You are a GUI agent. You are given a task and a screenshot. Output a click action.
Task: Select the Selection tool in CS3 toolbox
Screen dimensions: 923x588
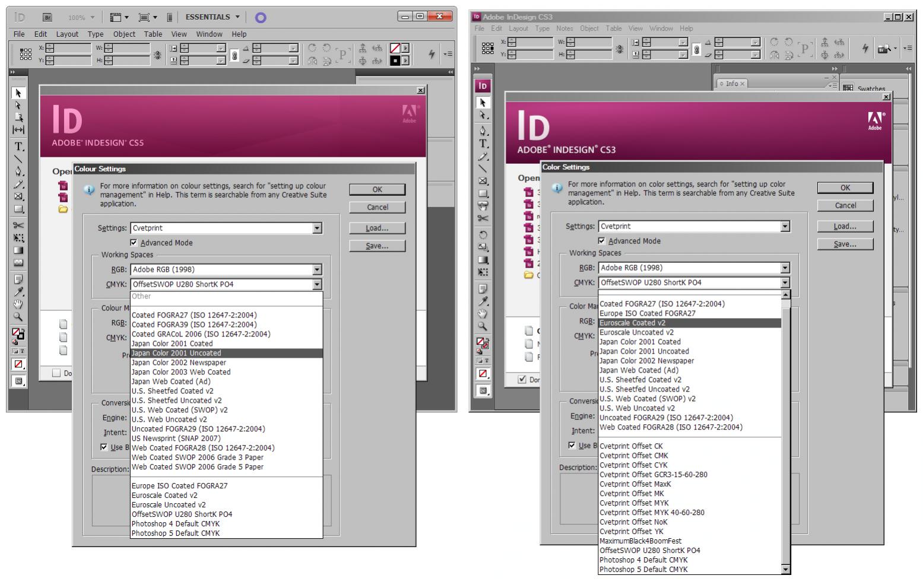click(483, 103)
